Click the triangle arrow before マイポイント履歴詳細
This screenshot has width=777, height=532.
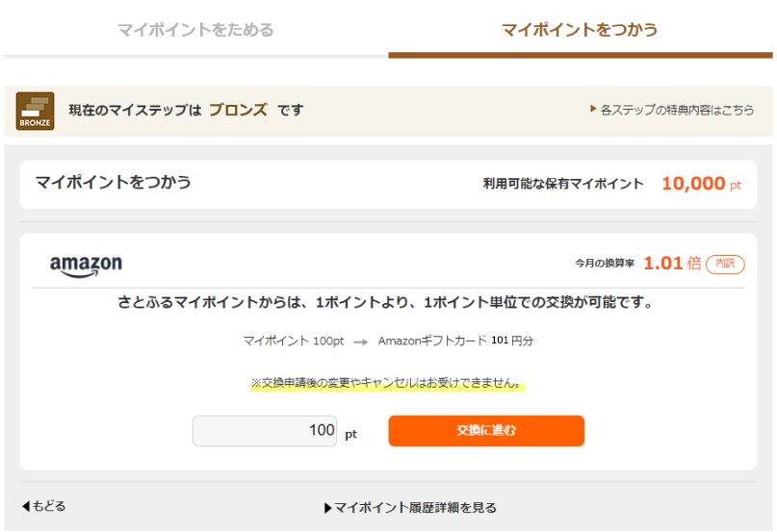click(x=327, y=508)
